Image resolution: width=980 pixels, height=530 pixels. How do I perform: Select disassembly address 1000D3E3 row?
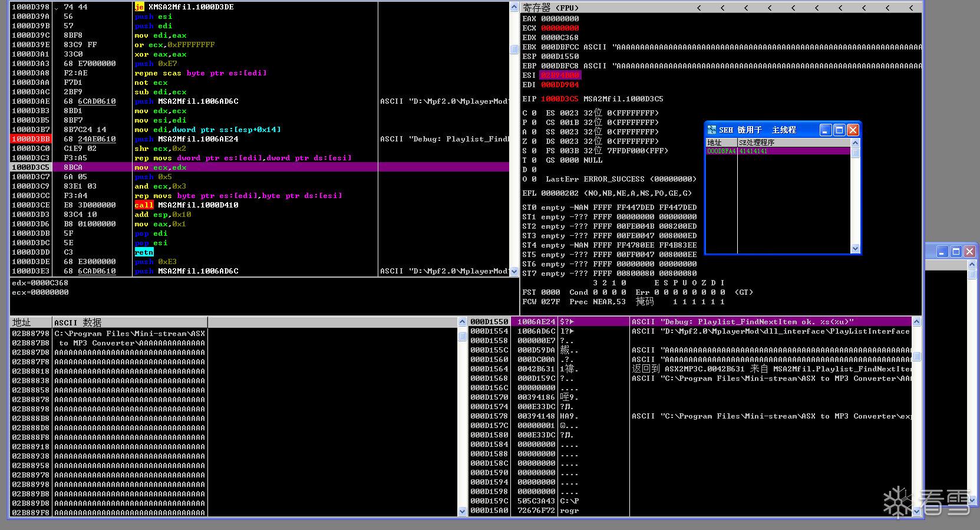point(259,271)
